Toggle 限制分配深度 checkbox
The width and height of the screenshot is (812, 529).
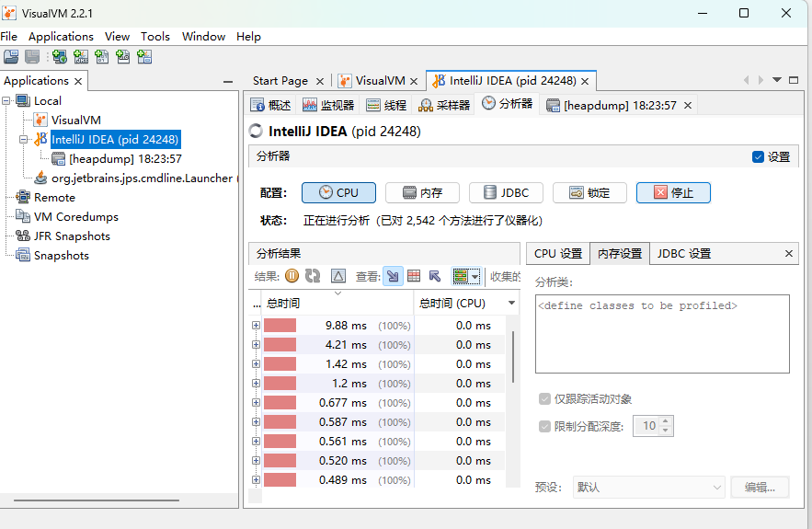click(x=544, y=426)
